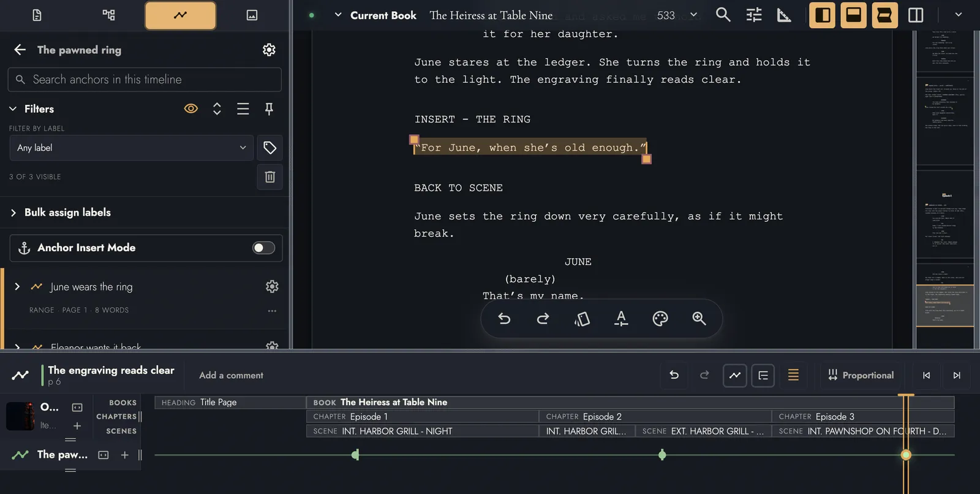980x494 pixels.
Task: Select the timeline tab in sidebar
Action: [180, 15]
